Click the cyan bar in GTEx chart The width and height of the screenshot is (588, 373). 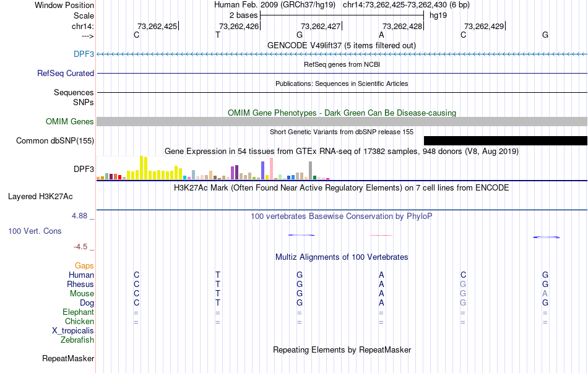pos(185,178)
